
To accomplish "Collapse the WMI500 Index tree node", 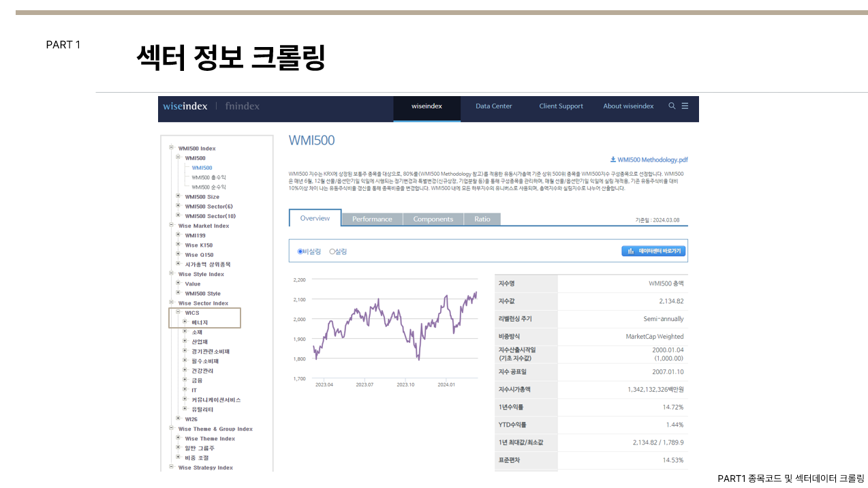I will (x=171, y=148).
